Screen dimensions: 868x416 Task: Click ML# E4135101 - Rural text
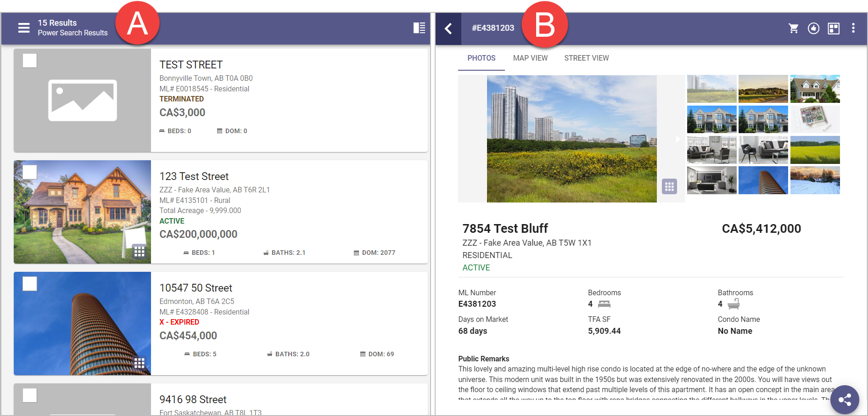195,200
